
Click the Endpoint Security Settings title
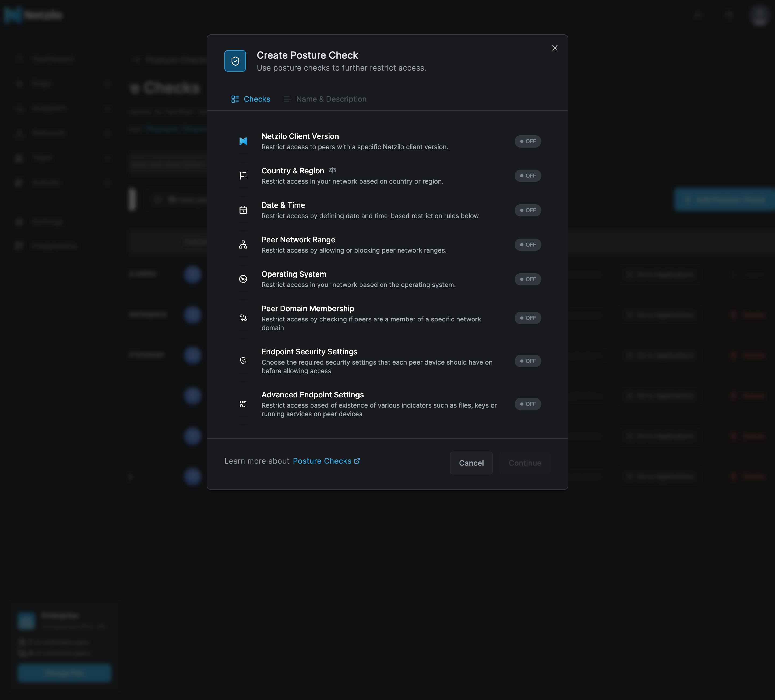tap(309, 352)
